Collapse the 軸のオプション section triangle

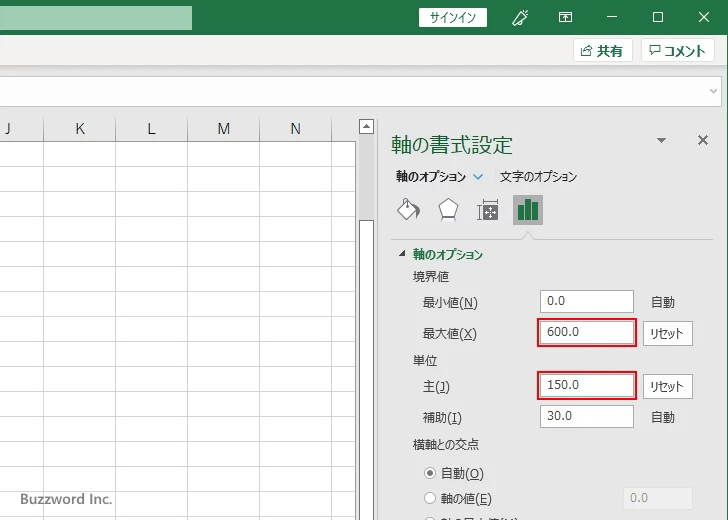coord(402,254)
